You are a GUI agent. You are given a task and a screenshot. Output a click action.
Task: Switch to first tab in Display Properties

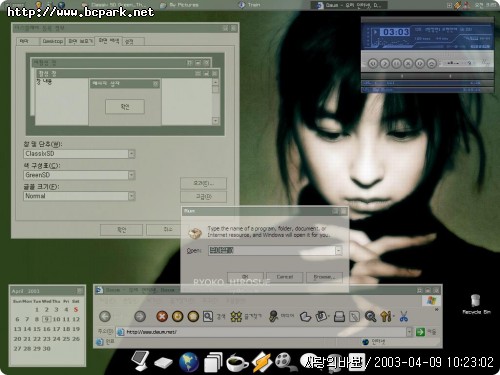coord(28,41)
